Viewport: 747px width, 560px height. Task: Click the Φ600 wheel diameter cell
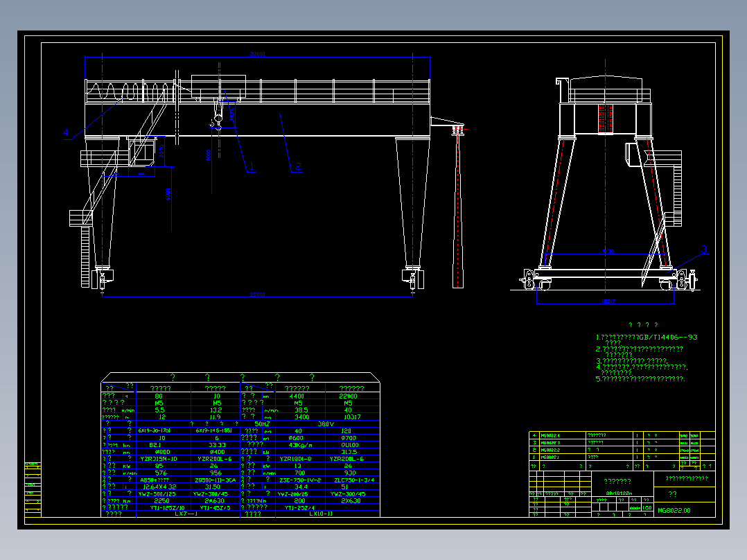(x=295, y=437)
